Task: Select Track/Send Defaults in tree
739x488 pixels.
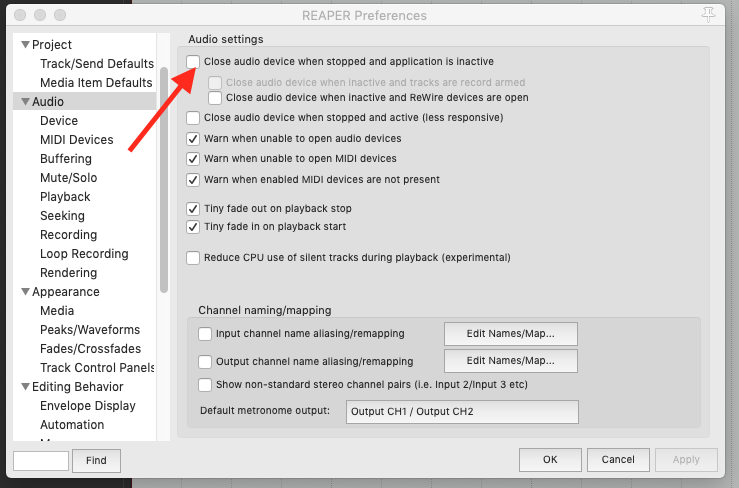Action: [x=97, y=64]
